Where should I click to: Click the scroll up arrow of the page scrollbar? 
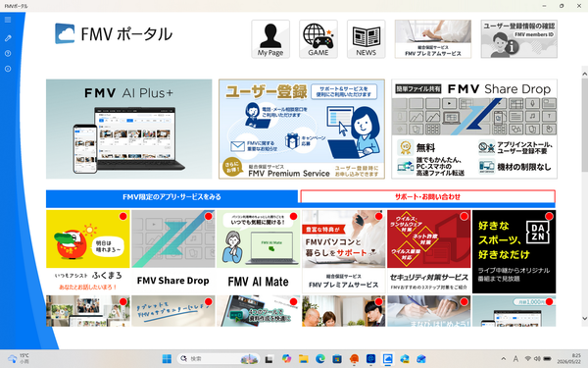[584, 74]
